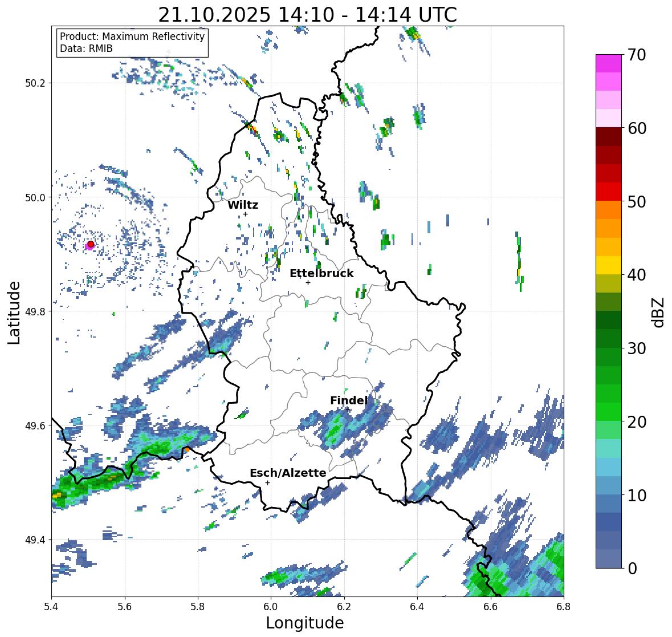Click the plus marker below Wiltz
The image size is (672, 637).
245,214
